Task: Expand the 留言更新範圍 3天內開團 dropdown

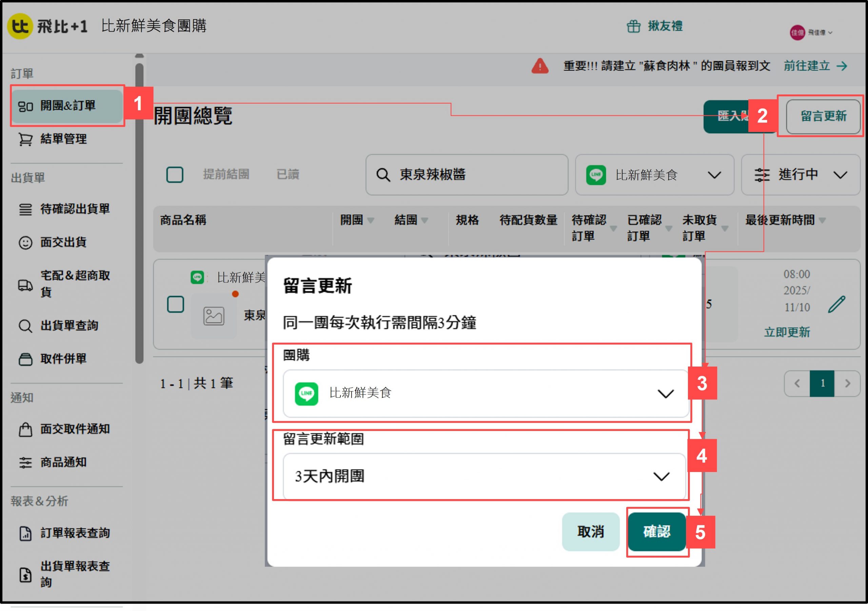Action: point(484,476)
